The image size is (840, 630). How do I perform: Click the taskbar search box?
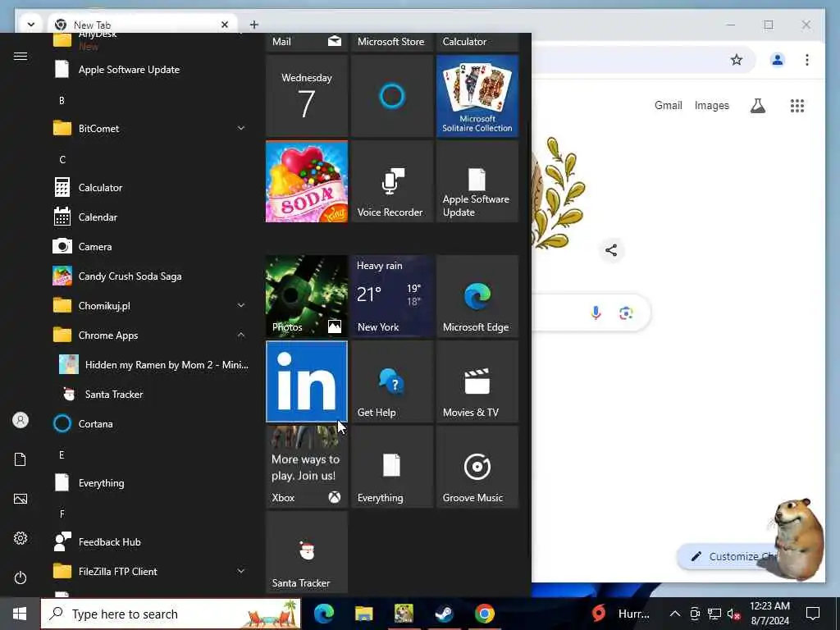[171, 614]
